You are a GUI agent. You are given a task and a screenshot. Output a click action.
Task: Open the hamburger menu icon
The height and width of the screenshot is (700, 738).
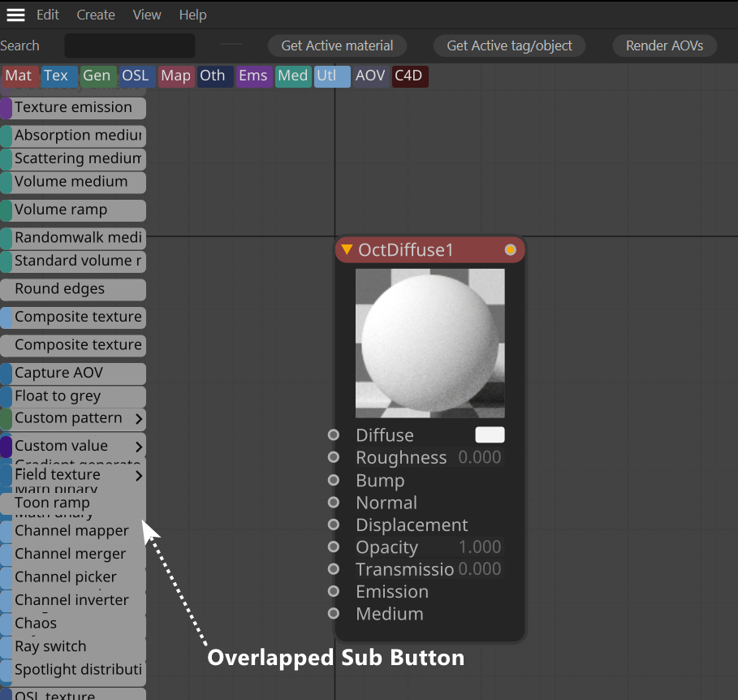pyautogui.click(x=15, y=15)
